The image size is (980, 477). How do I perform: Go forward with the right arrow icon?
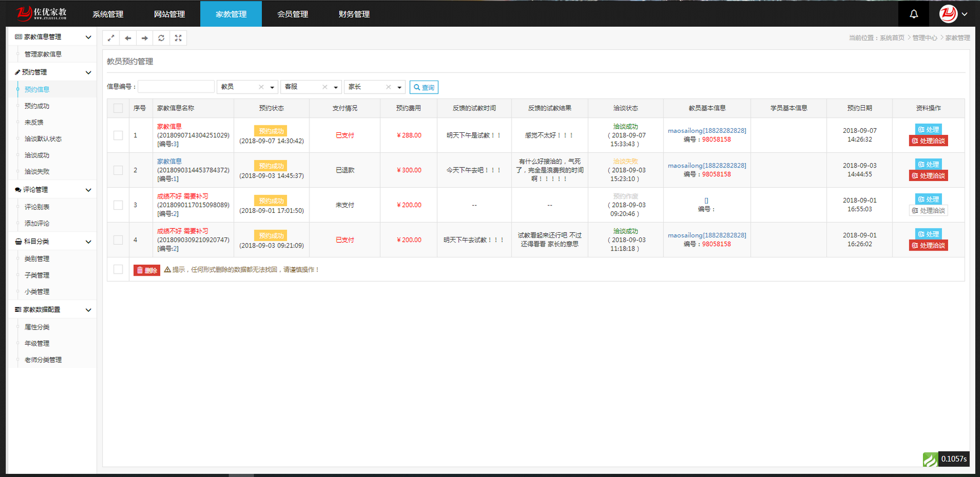(x=144, y=38)
